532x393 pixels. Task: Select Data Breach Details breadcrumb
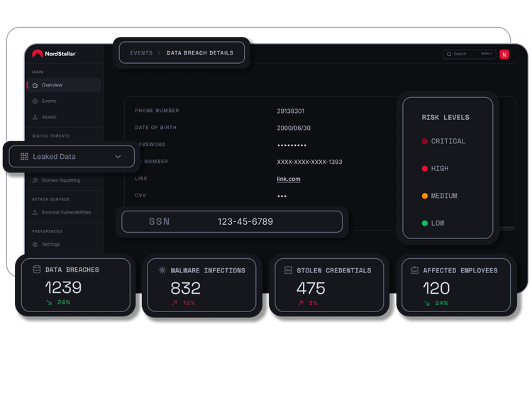[x=199, y=53]
